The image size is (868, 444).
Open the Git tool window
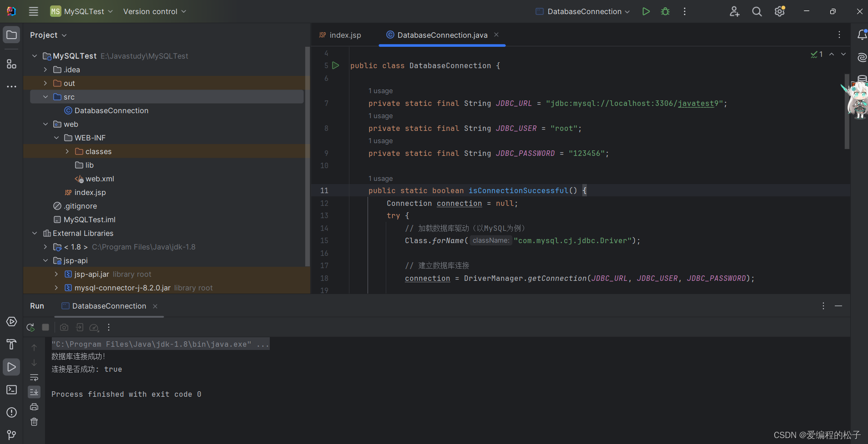12,435
